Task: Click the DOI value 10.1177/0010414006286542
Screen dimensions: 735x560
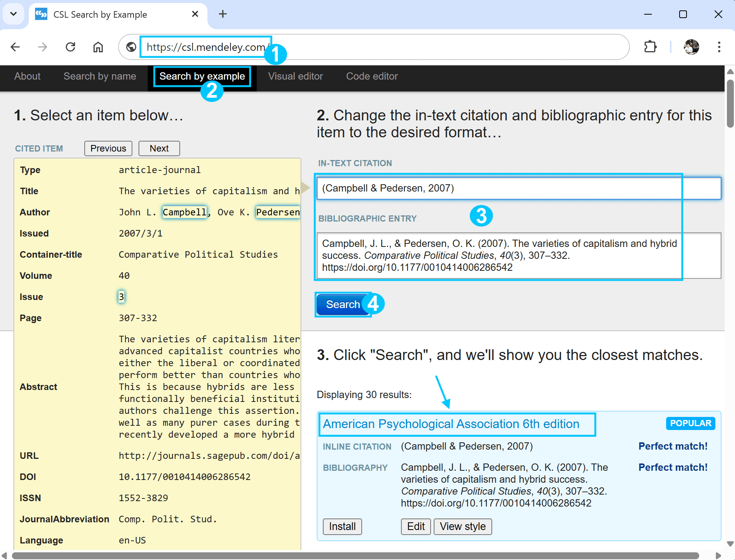Action: pyautogui.click(x=184, y=477)
